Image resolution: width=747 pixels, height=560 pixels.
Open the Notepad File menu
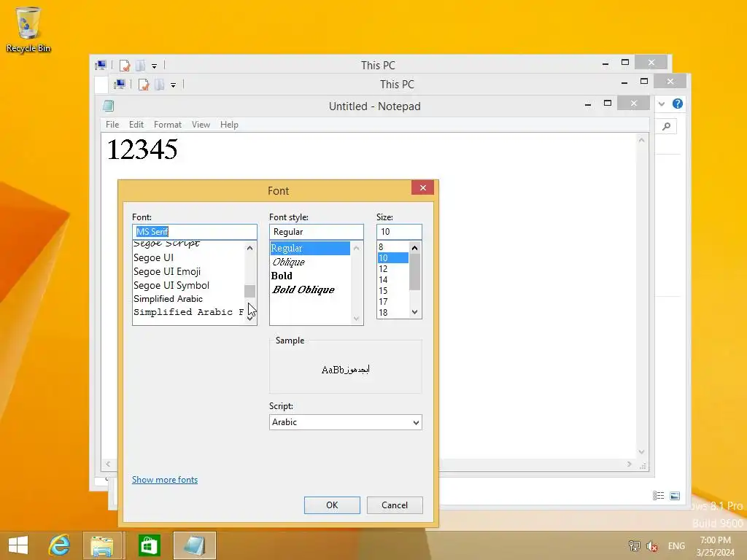pyautogui.click(x=112, y=124)
